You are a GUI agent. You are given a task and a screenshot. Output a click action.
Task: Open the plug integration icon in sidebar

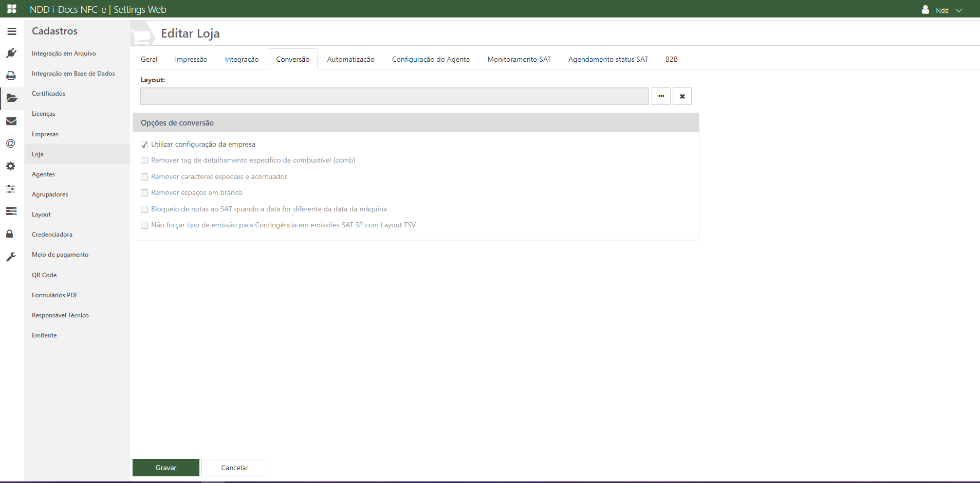pos(11,53)
